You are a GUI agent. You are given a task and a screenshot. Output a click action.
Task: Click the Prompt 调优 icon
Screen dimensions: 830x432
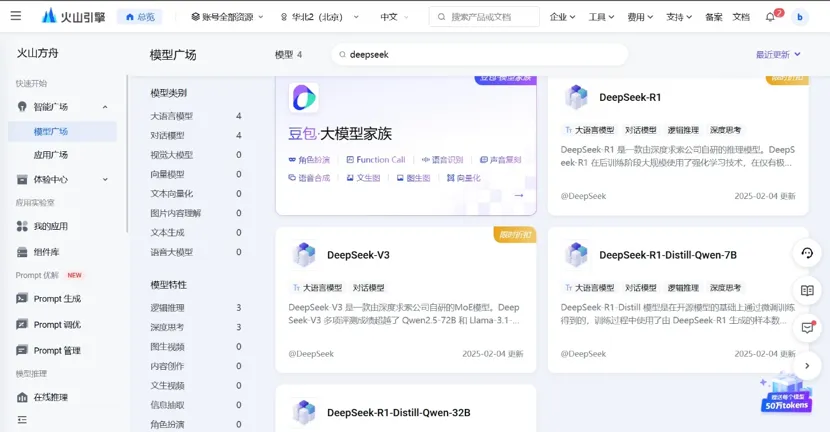pyautogui.click(x=22, y=325)
